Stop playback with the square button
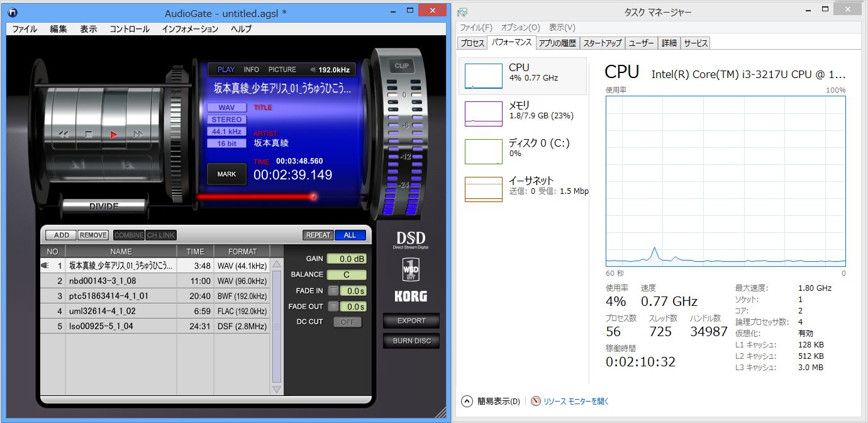The height and width of the screenshot is (423, 868). (89, 134)
